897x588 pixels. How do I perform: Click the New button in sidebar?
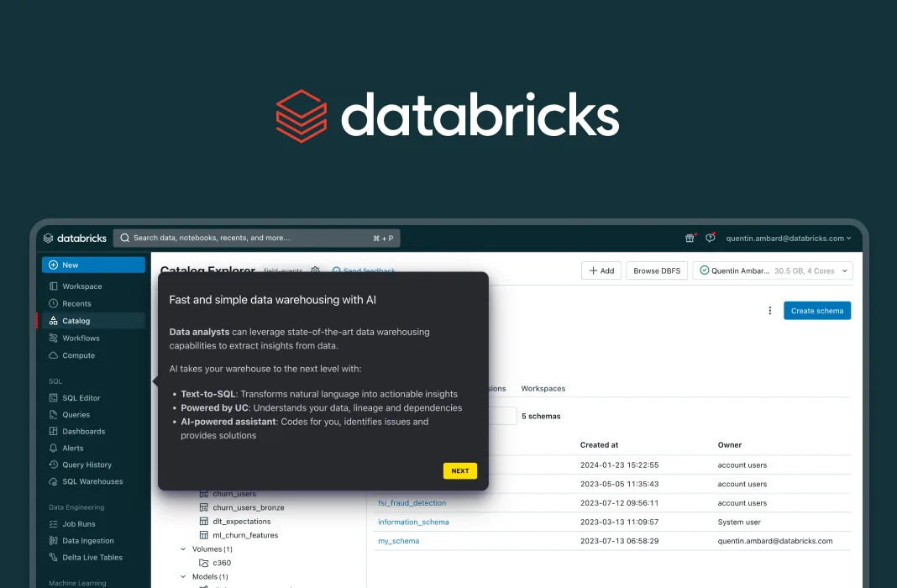tap(93, 265)
